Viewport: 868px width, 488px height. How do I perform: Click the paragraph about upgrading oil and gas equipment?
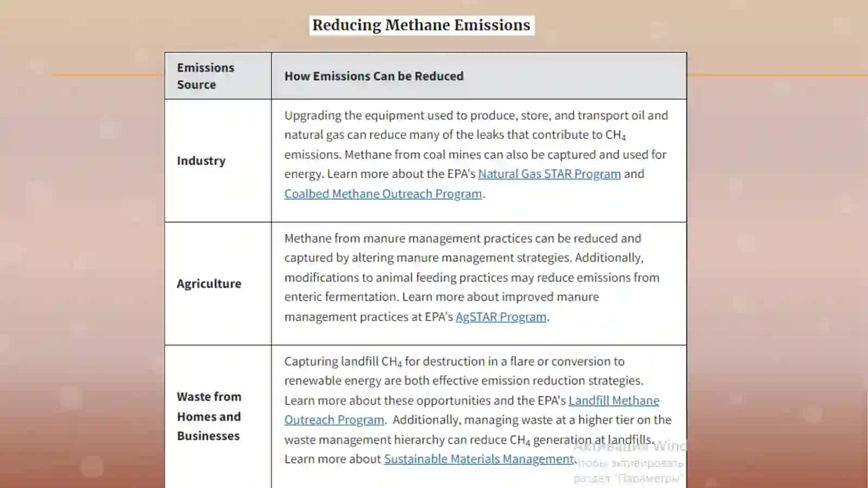point(476,155)
